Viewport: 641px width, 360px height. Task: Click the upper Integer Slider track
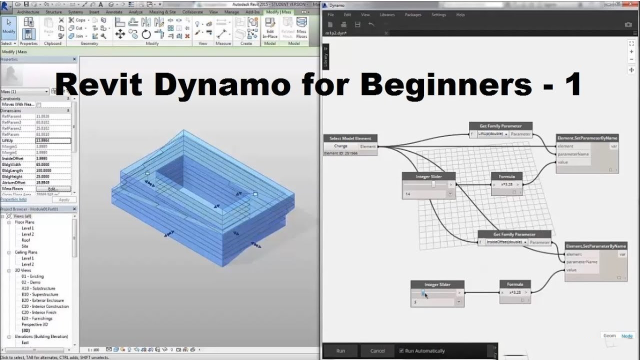coord(426,184)
